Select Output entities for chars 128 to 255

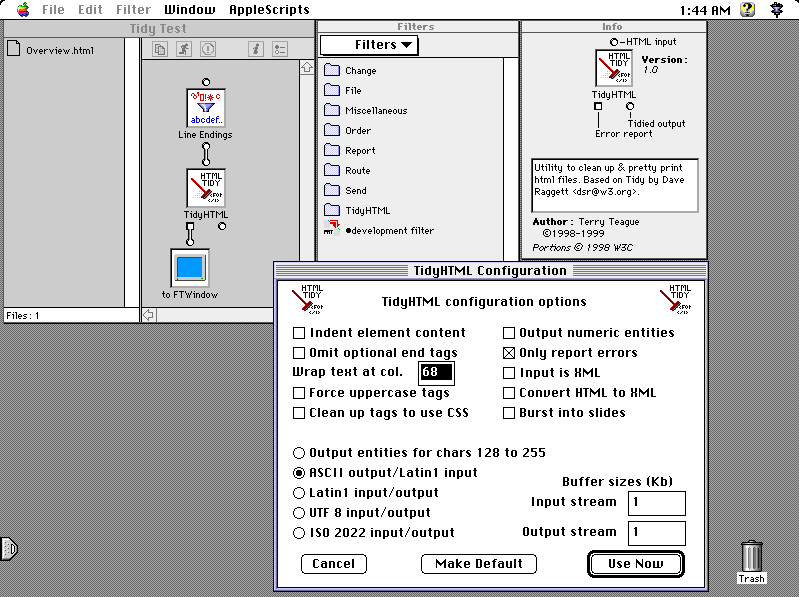(x=299, y=453)
